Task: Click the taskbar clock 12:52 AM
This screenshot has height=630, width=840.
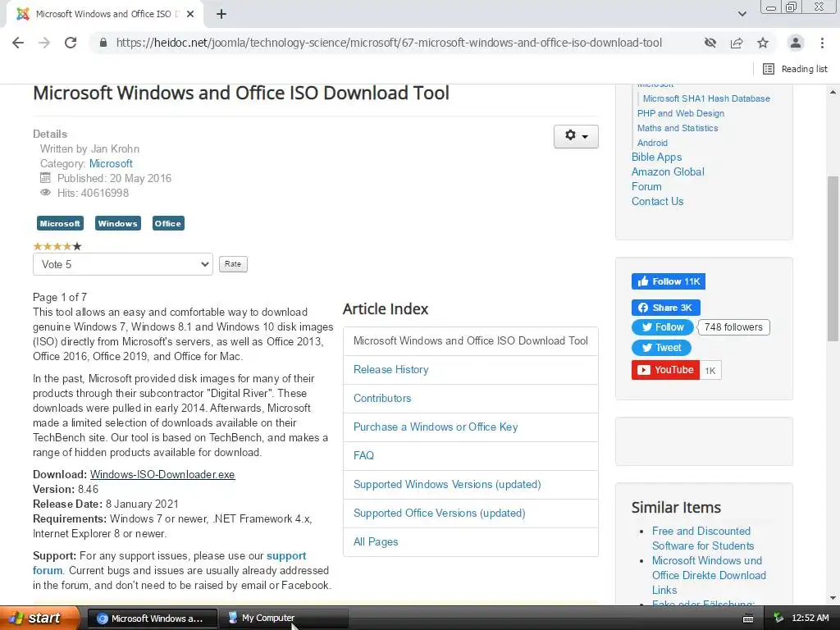Action: (810, 619)
